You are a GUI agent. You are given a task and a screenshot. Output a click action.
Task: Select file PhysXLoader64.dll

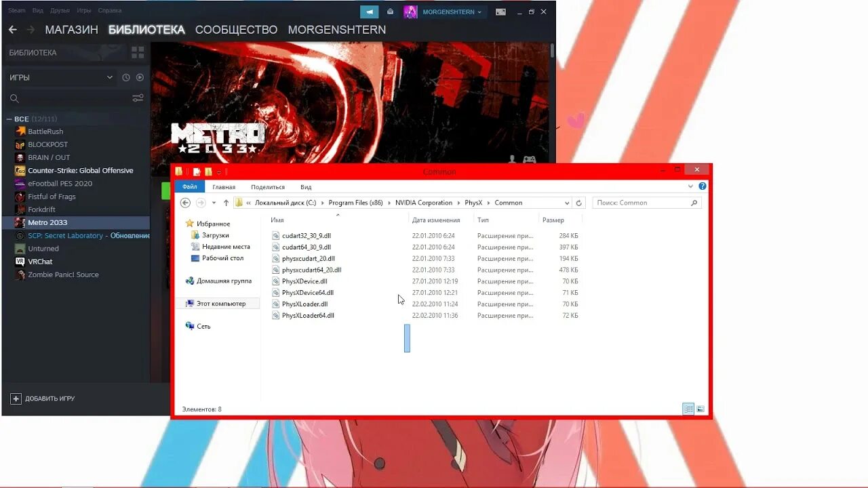click(x=308, y=316)
